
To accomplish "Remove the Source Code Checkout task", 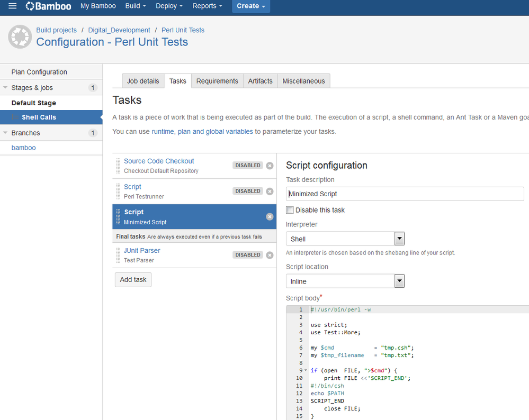I will coord(270,166).
